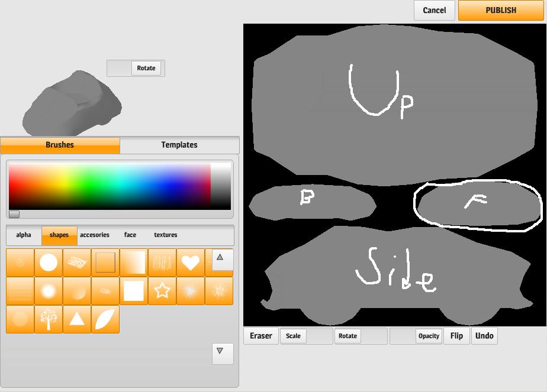Viewport: 547px width, 392px height.
Task: Select the scribbled ball brush in second row
Action: [x=218, y=291]
